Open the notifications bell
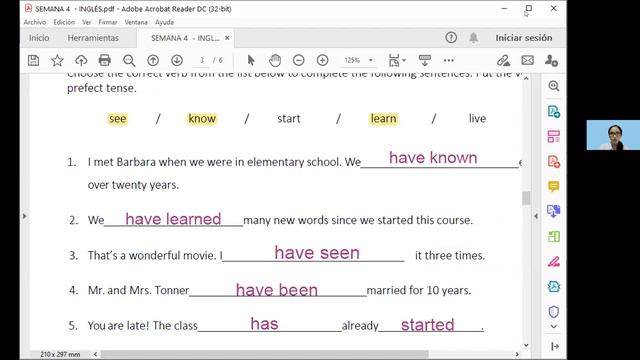 473,38
